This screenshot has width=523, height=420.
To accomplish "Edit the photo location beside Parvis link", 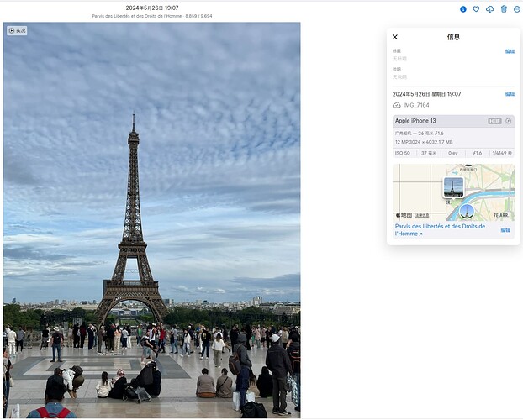I will pos(505,230).
